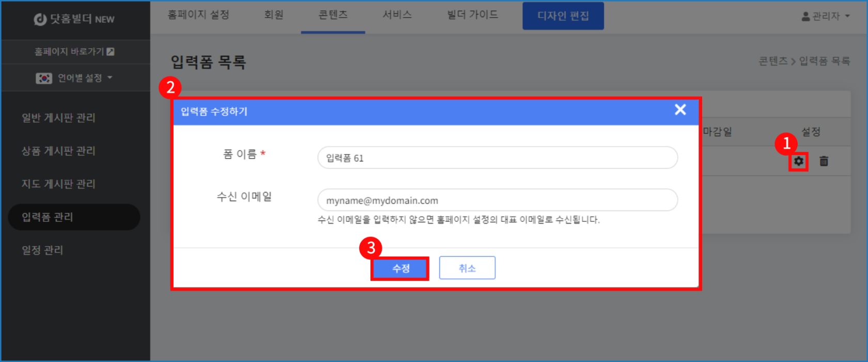Close the 입력폼 수정하기 dialog with X
The height and width of the screenshot is (362, 868).
680,110
